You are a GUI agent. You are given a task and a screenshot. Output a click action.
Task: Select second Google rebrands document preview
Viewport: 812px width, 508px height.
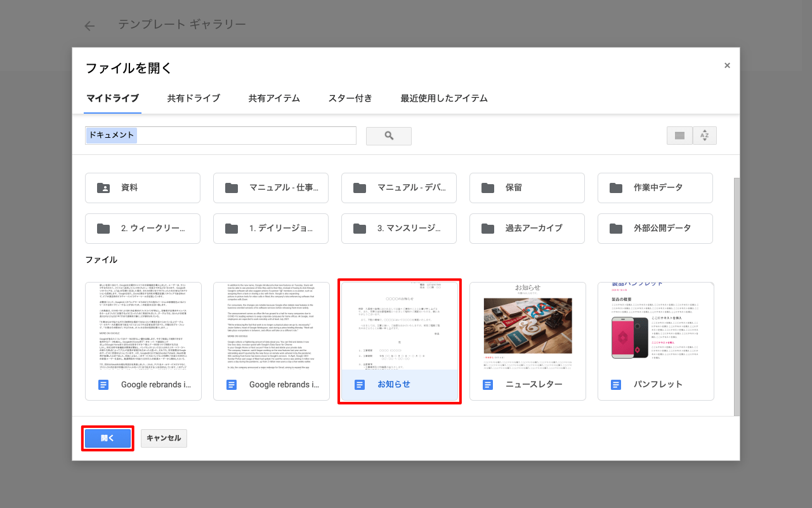click(272, 326)
